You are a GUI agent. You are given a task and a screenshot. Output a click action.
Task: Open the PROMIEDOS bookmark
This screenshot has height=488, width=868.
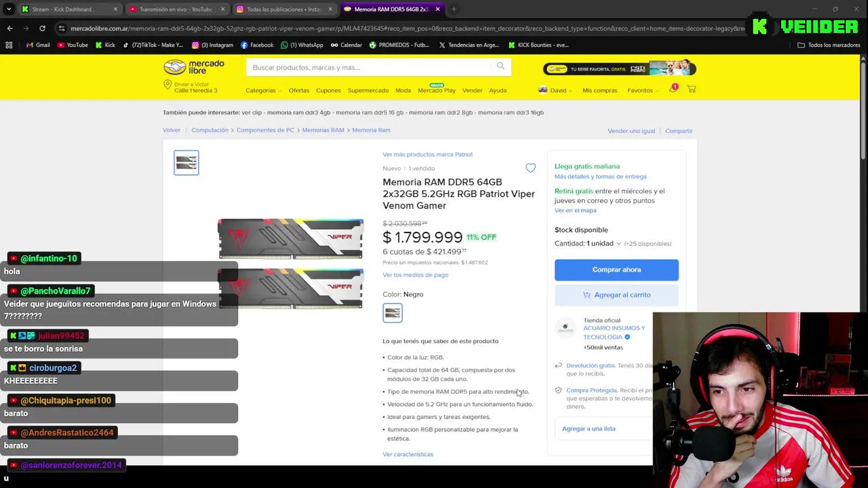point(399,45)
